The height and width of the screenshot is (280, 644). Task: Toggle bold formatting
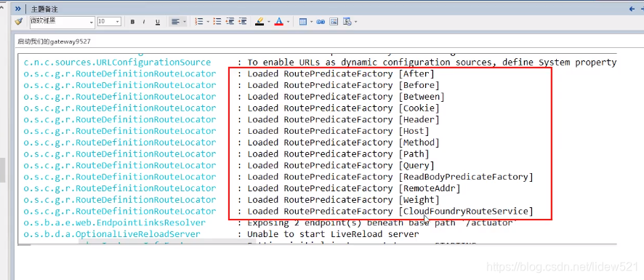(132, 22)
